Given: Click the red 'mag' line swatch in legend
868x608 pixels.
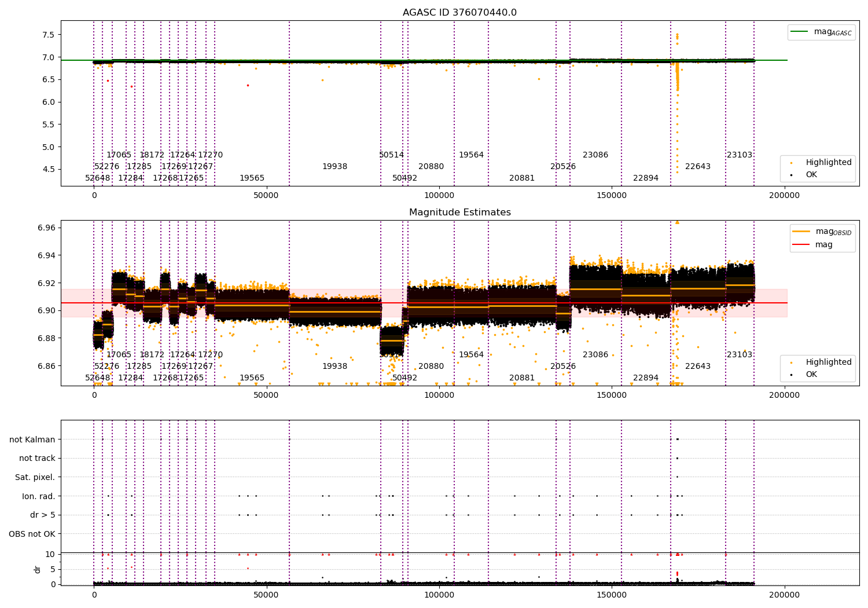Looking at the screenshot, I should point(801,245).
